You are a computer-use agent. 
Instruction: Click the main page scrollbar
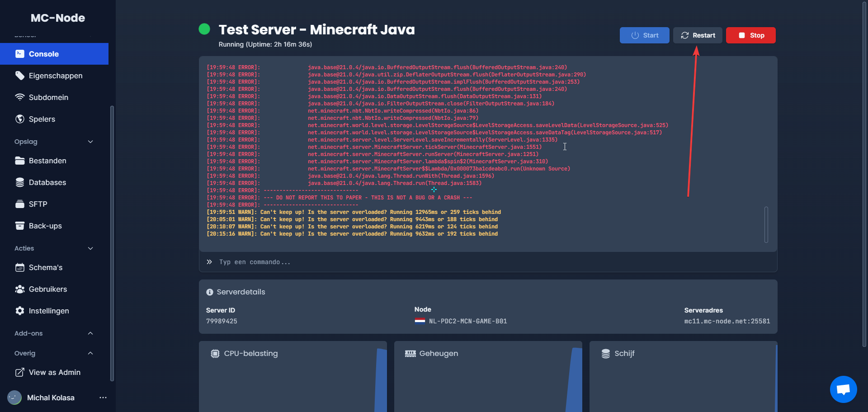(x=864, y=174)
